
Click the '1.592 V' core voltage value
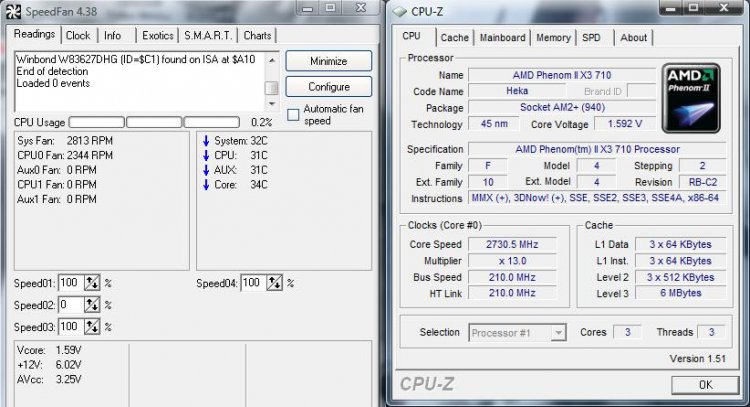(x=625, y=124)
